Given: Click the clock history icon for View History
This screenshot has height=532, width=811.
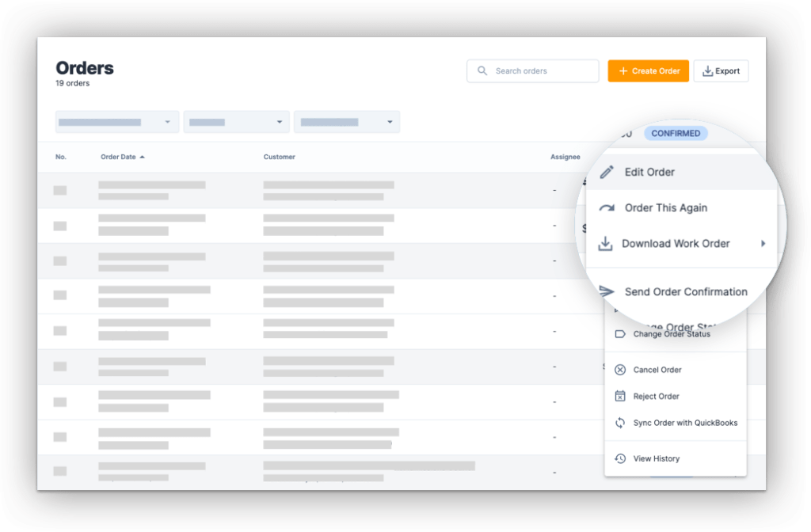Looking at the screenshot, I should click(620, 458).
